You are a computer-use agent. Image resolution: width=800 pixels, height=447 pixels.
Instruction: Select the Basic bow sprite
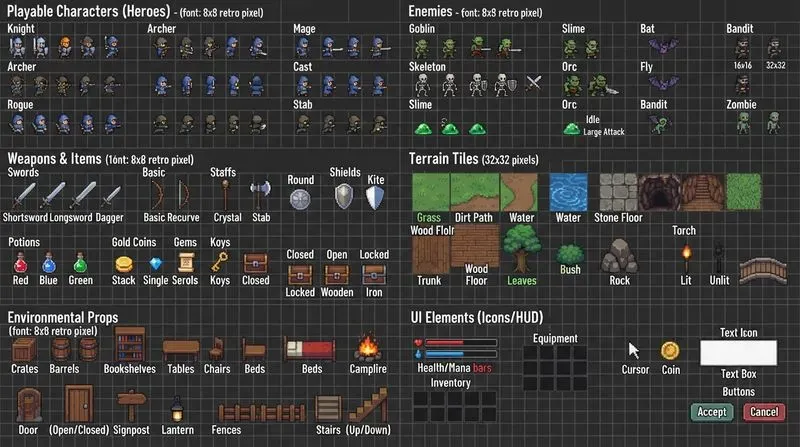[158, 195]
